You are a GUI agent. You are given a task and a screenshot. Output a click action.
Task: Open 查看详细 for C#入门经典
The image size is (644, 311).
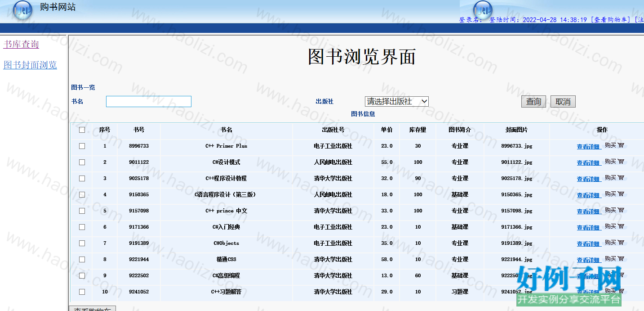coord(589,227)
